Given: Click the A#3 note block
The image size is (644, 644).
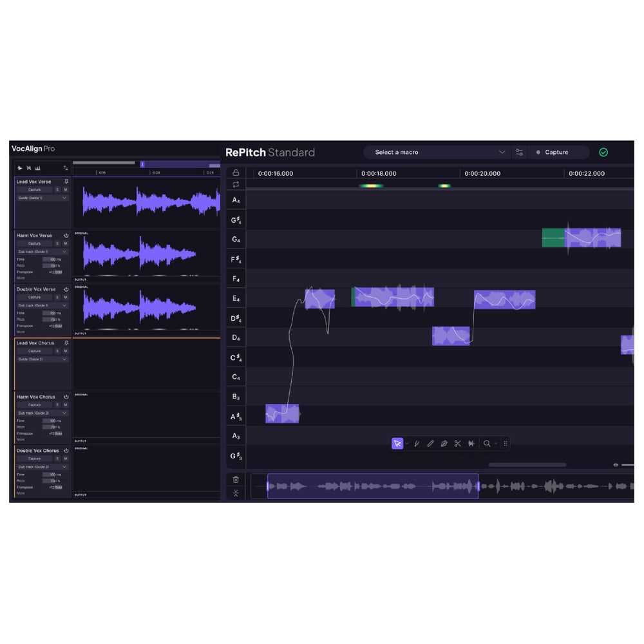Looking at the screenshot, I should pos(282,414).
